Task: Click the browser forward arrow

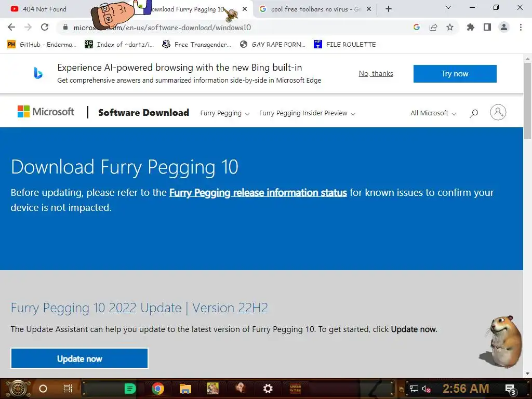Action: pos(28,27)
